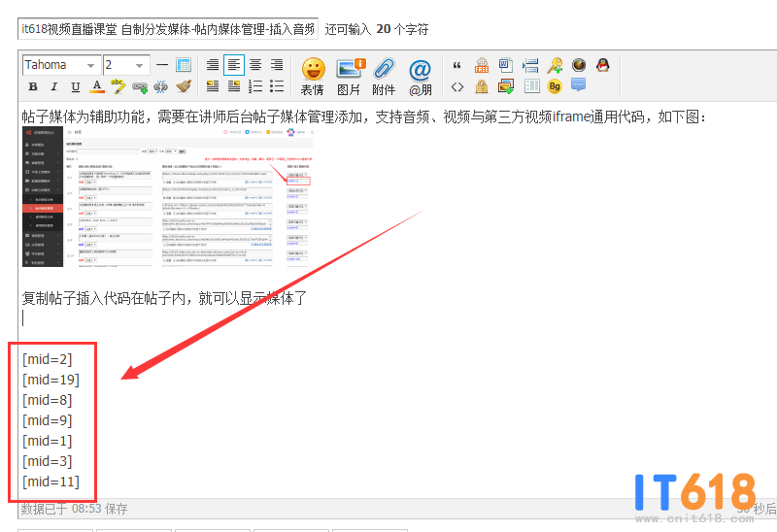Open the font size dropdown
Screen dimensions: 777x532
pyautogui.click(x=125, y=65)
